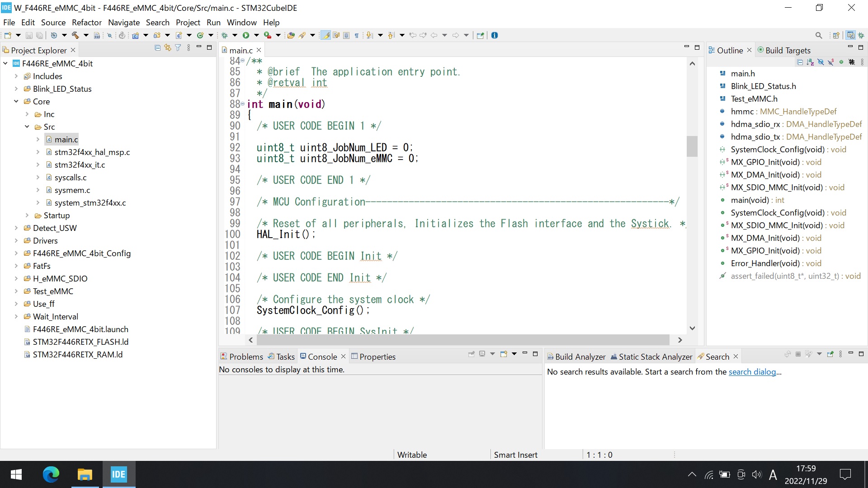This screenshot has width=868, height=488.
Task: Open dropdown beside the Debug icon
Action: coord(235,35)
